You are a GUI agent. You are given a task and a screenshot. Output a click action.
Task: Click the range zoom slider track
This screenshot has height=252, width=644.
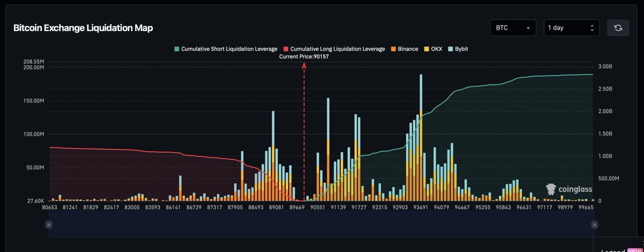[x=321, y=225]
